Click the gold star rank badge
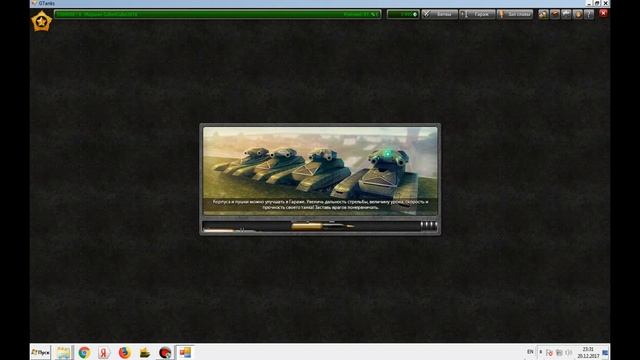This screenshot has width=640, height=360. click(x=42, y=22)
